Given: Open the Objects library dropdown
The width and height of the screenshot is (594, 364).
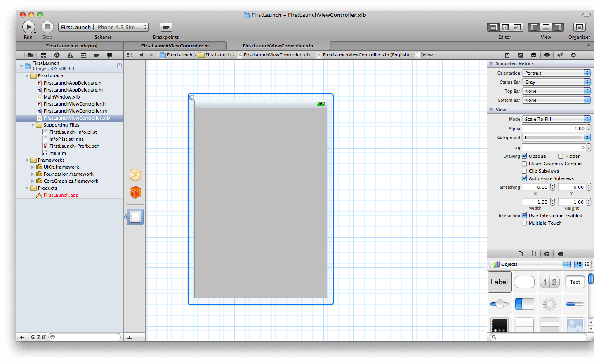Looking at the screenshot, I should tap(530, 264).
